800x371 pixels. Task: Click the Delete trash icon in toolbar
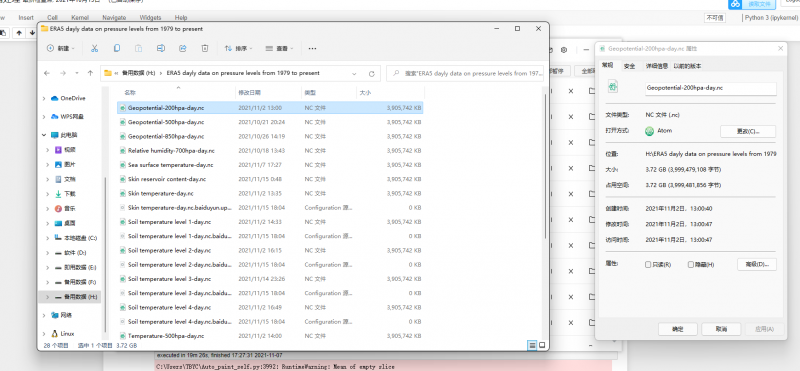click(205, 48)
